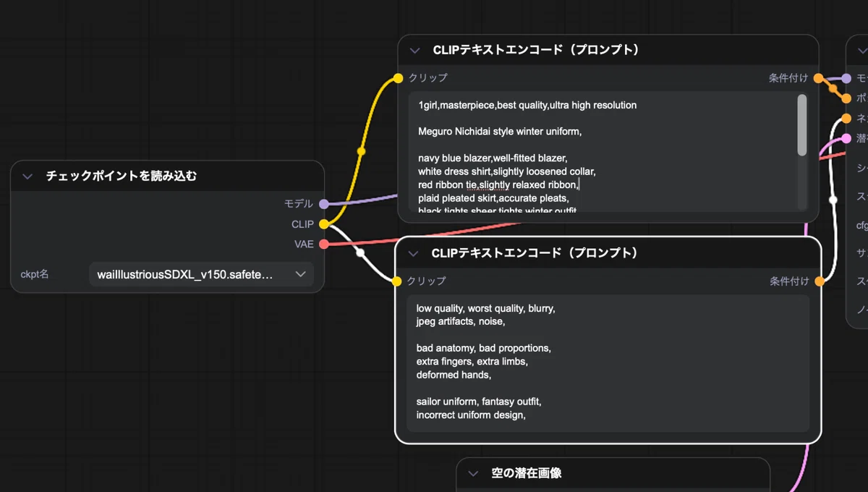The width and height of the screenshot is (868, 492).
Task: Click the red VAE output port
Action: pos(323,244)
